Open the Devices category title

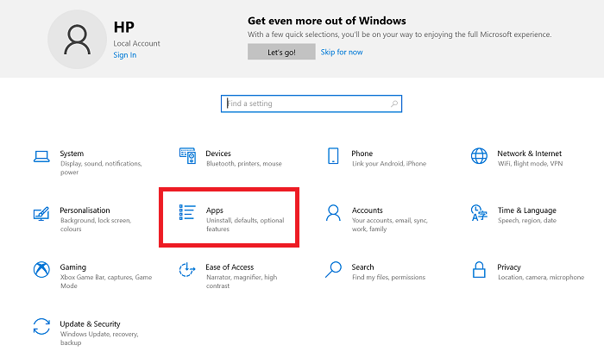click(x=218, y=154)
